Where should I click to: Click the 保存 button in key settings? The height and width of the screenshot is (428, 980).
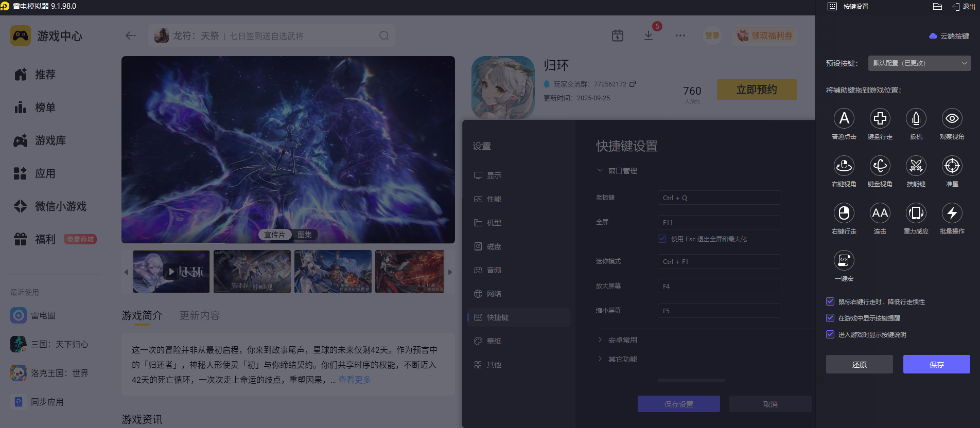937,364
